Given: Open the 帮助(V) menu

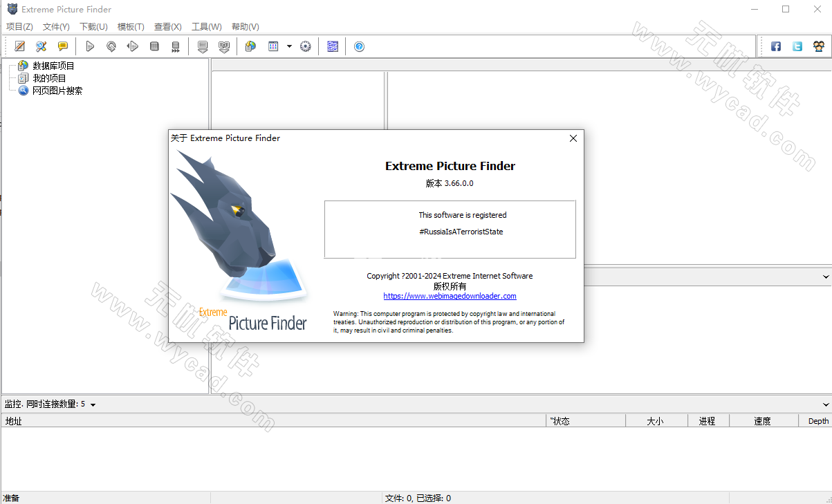Looking at the screenshot, I should 245,26.
